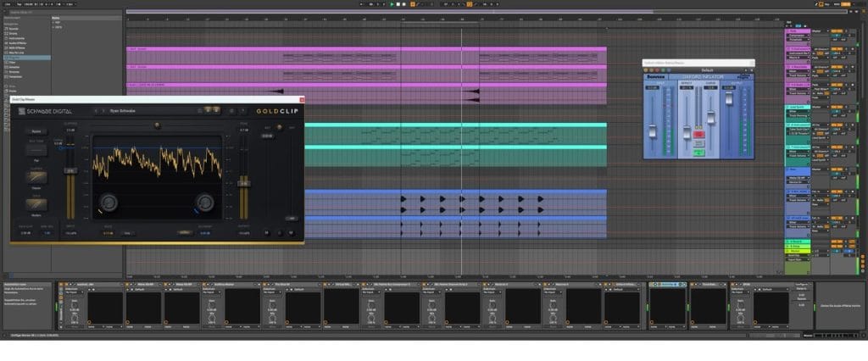The width and height of the screenshot is (868, 361).
Task: Click the Link button in the control bar
Action: tap(8, 4)
